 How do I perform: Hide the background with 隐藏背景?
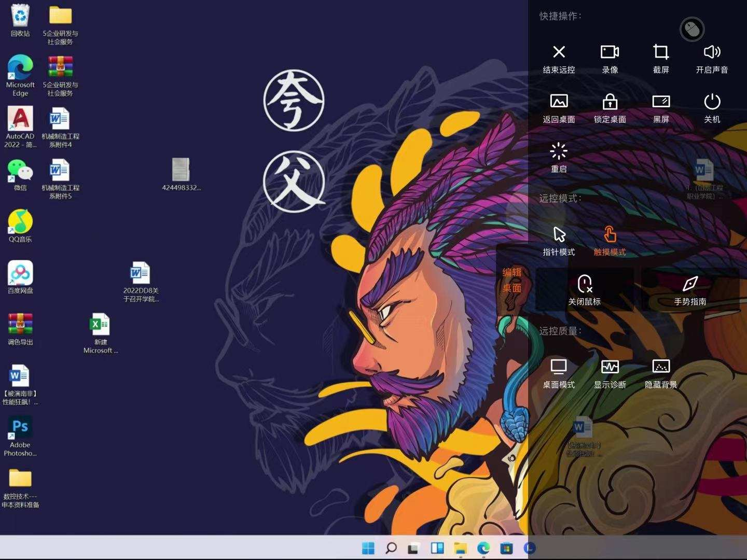pos(661,374)
